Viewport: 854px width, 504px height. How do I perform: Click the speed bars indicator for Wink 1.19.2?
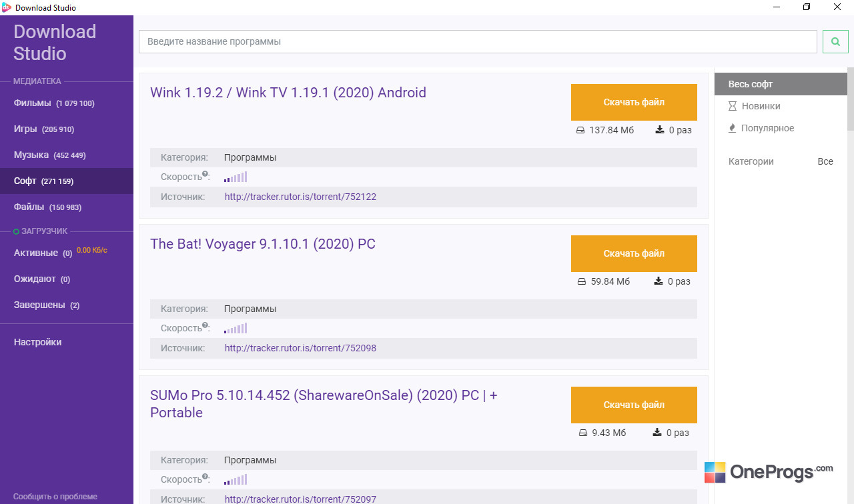tap(236, 177)
